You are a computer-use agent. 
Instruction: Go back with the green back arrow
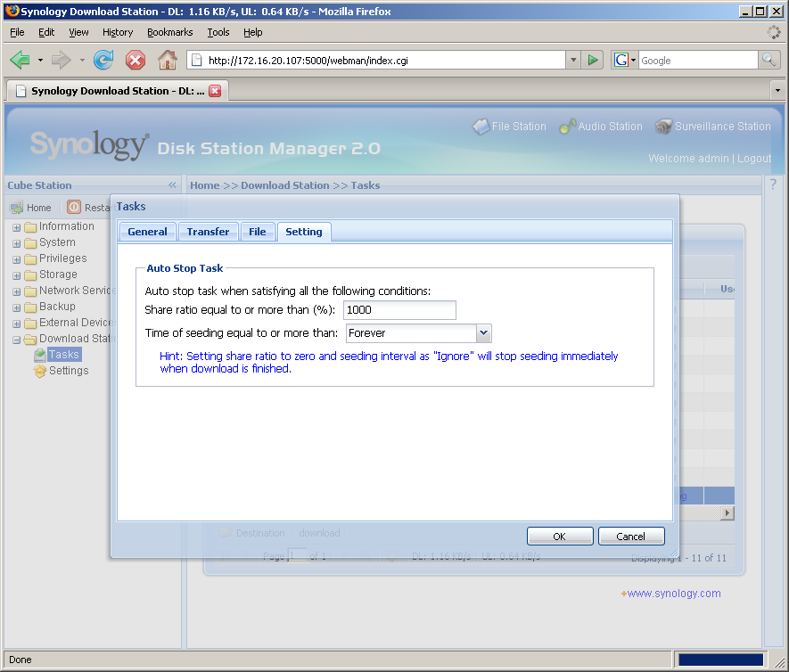[21, 61]
